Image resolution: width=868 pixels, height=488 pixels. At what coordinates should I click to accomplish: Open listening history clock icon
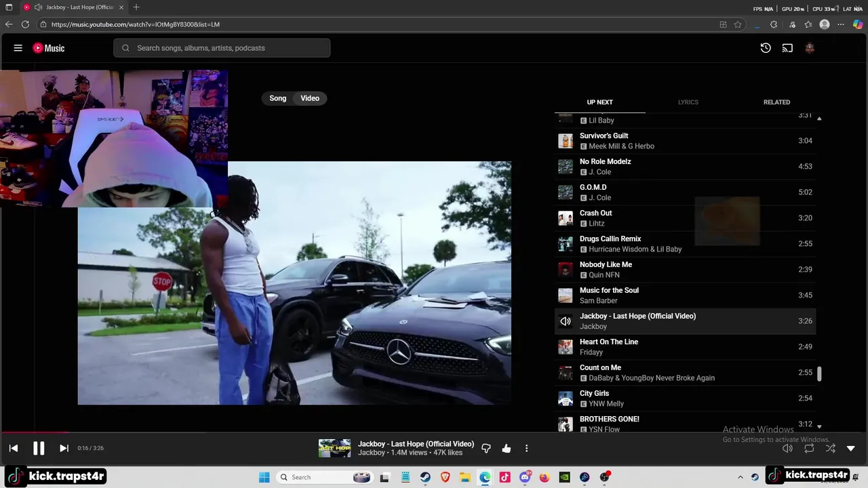click(766, 48)
